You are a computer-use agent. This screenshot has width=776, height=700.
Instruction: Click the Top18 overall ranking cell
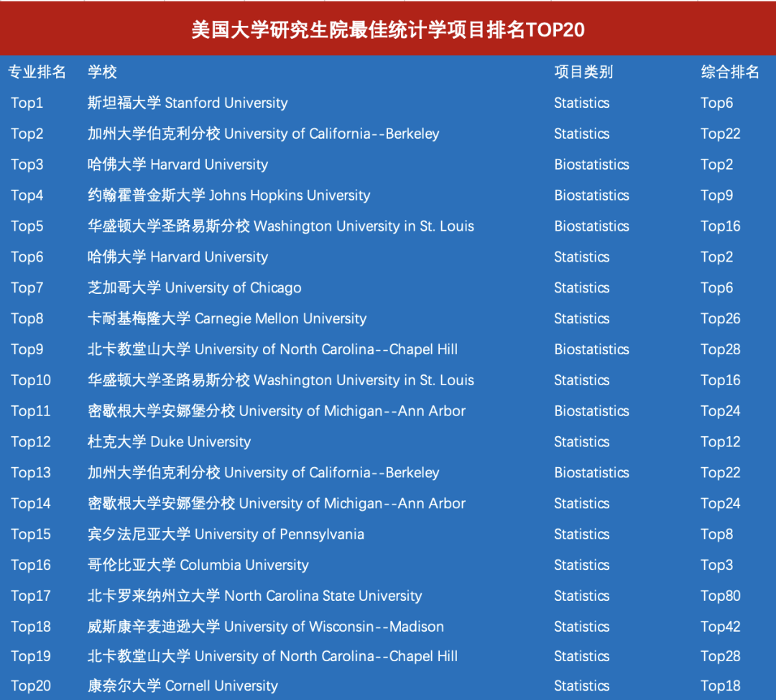coord(721,686)
